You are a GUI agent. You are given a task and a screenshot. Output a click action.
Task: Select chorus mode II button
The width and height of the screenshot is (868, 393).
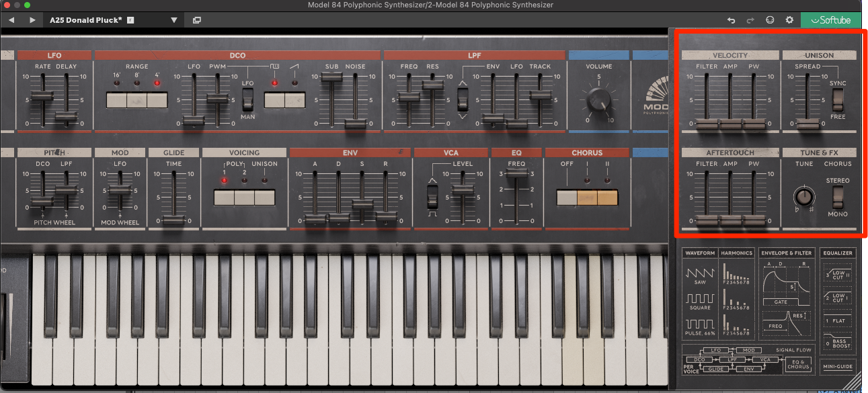tap(607, 198)
